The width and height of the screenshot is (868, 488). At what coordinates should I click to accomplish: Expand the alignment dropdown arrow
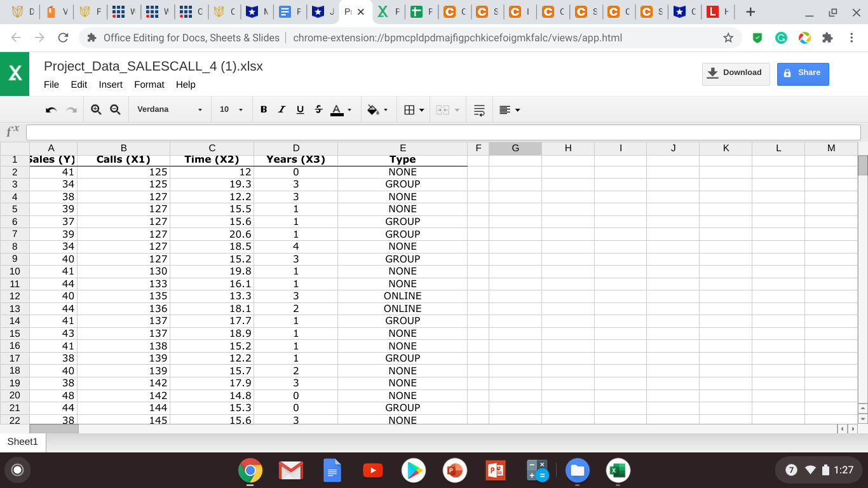[517, 110]
